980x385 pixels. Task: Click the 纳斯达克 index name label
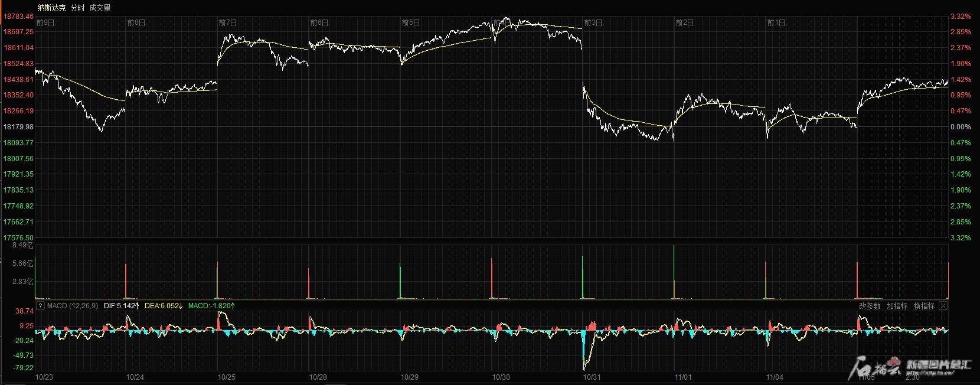click(x=51, y=8)
